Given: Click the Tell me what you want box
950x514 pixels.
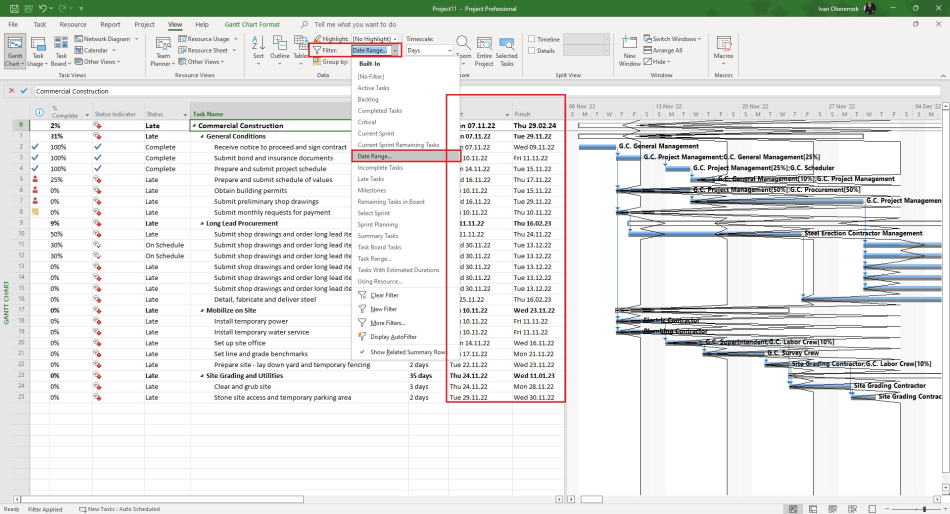Looking at the screenshot, I should pos(355,24).
